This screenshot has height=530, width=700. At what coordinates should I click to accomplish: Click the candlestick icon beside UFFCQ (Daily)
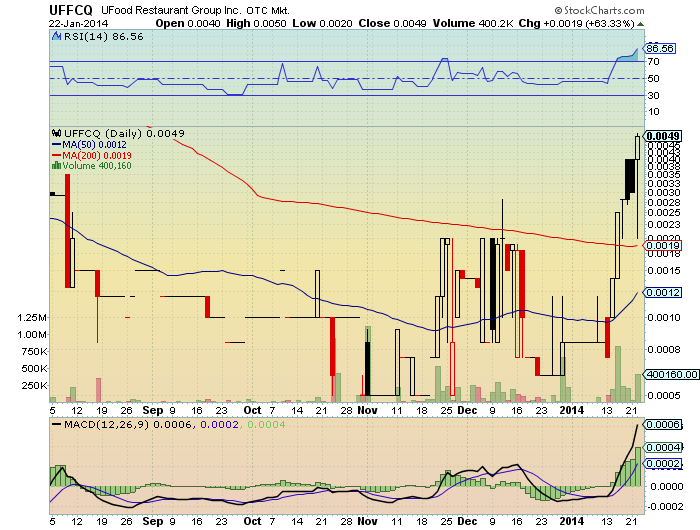click(x=57, y=133)
